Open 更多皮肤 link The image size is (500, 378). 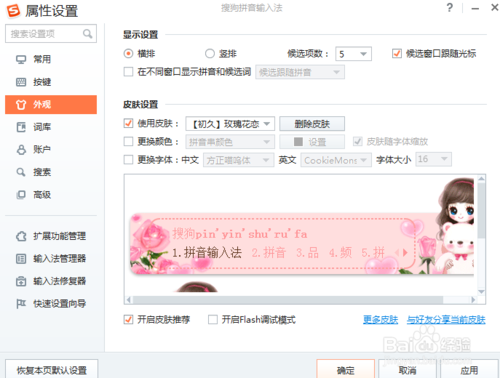click(x=380, y=320)
